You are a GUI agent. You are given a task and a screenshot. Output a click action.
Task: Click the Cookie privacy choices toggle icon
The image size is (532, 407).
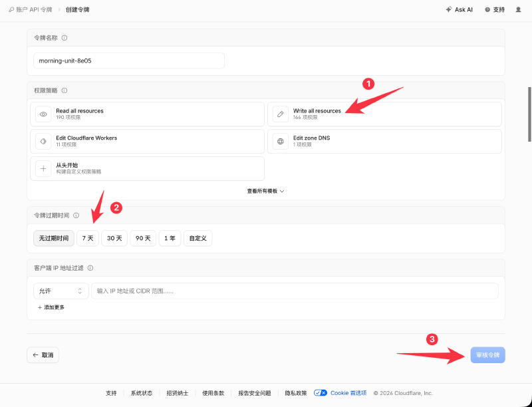321,393
